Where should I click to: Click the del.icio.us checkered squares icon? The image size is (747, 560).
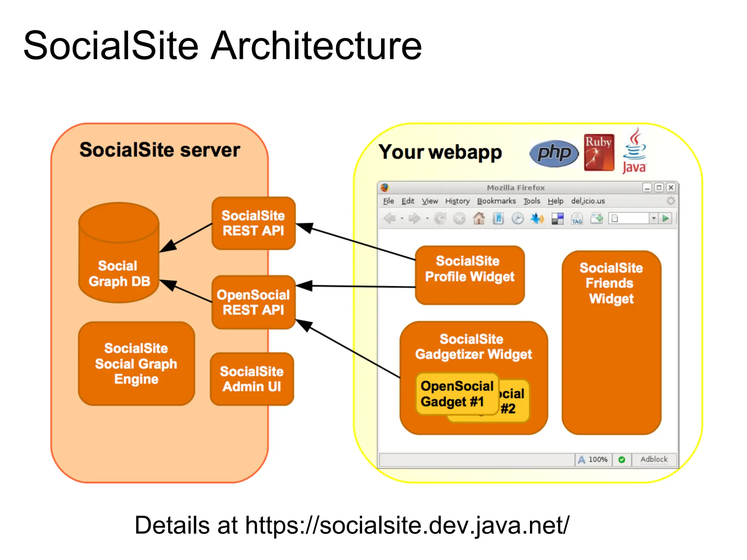(557, 218)
